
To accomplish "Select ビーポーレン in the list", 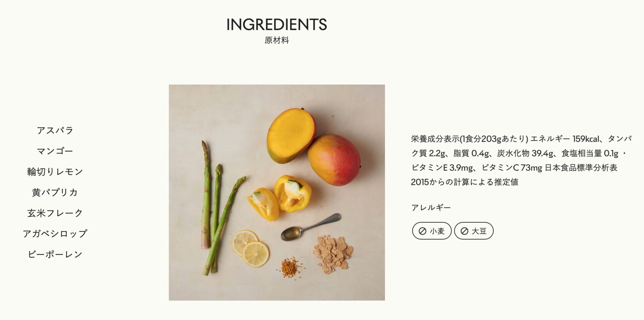I will (x=55, y=254).
